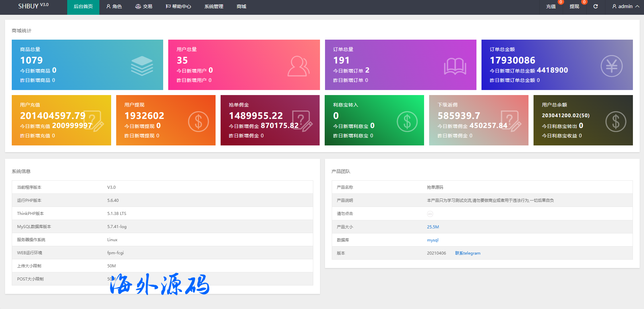Click the dollar icon on 利息宝转入 card
The height and width of the screenshot is (309, 644).
click(407, 121)
